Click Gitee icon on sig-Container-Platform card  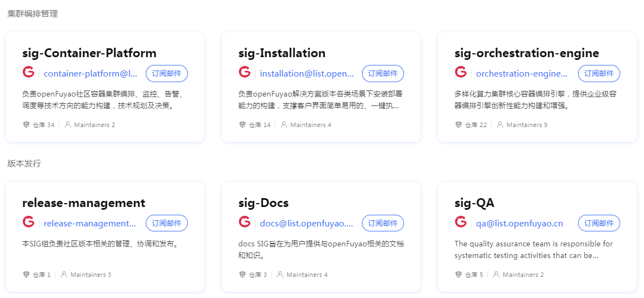tap(28, 72)
